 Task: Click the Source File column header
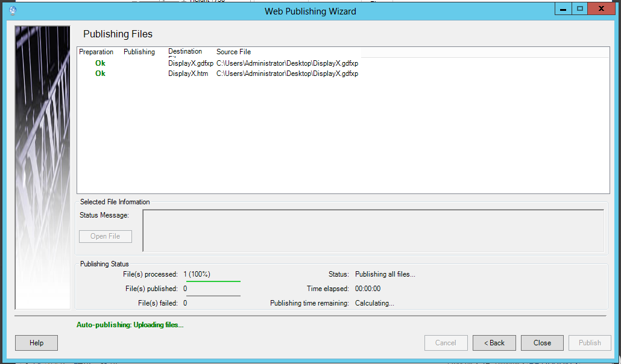(233, 52)
